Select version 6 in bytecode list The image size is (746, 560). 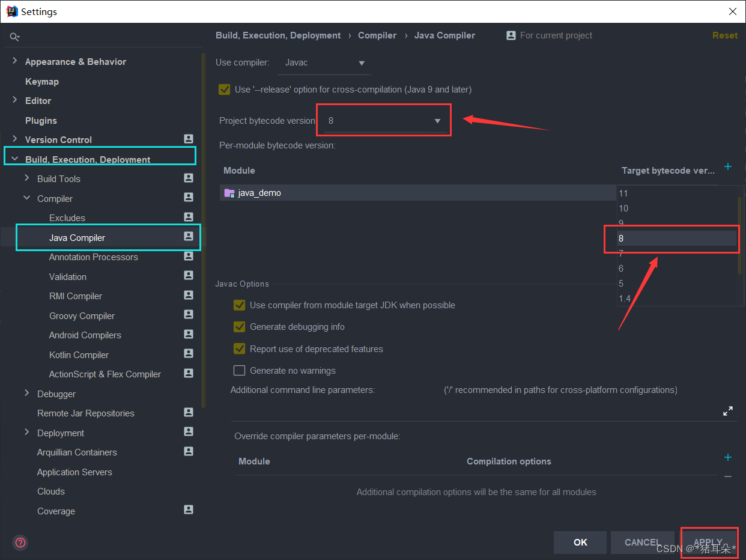pyautogui.click(x=677, y=269)
